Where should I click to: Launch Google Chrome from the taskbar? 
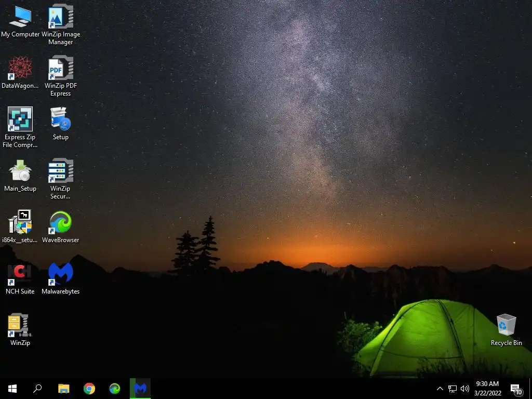89,389
